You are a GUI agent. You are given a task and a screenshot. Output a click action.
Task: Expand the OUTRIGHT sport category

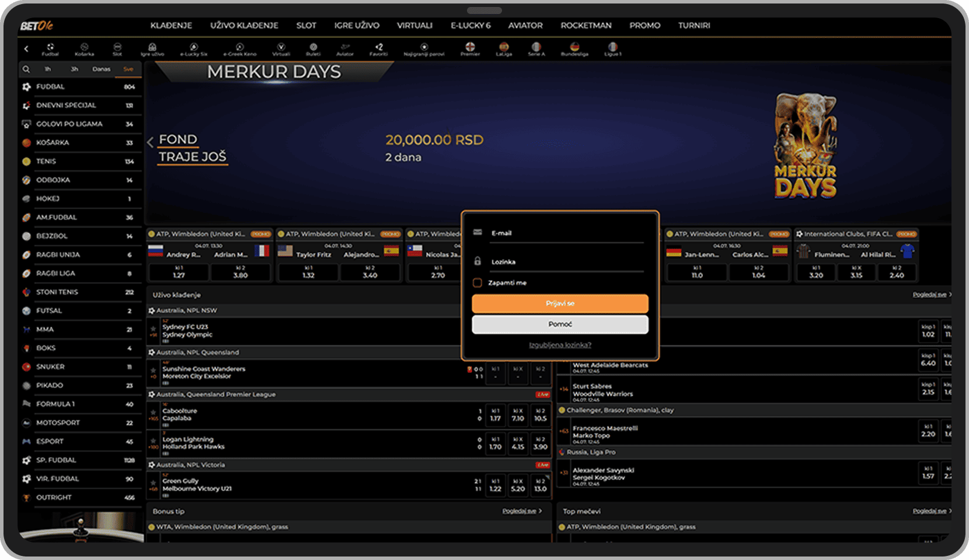coord(79,498)
